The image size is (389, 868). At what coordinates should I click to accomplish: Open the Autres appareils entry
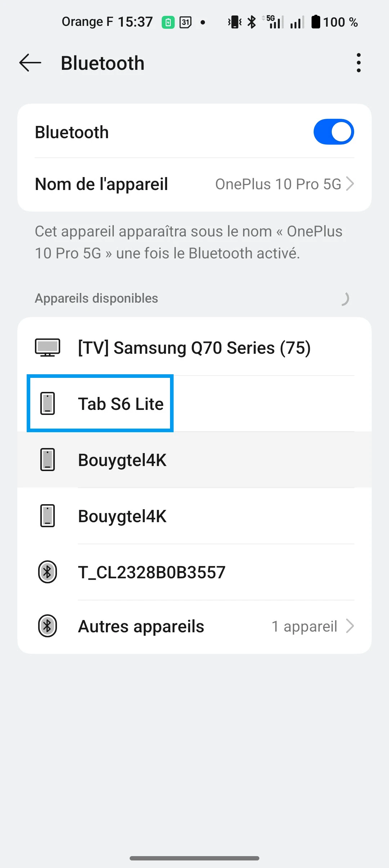[141, 627]
